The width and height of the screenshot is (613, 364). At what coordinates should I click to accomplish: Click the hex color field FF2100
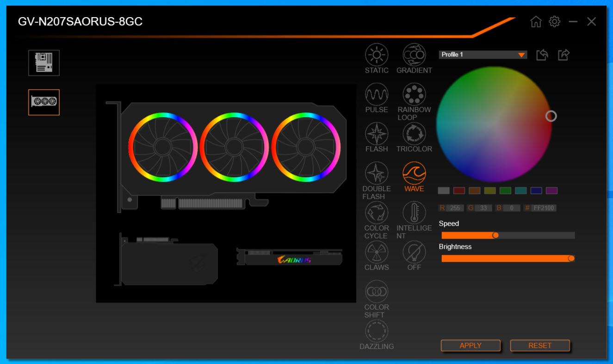click(544, 208)
